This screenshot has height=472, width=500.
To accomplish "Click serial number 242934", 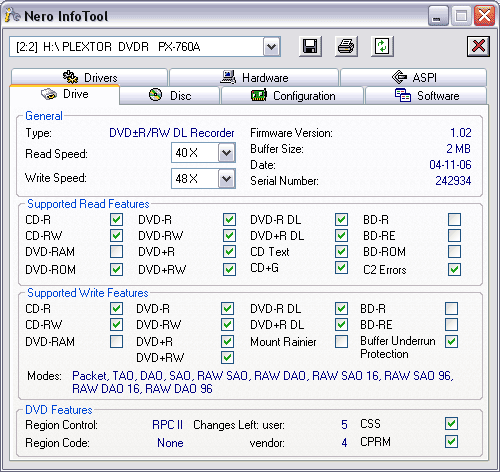I will (453, 181).
